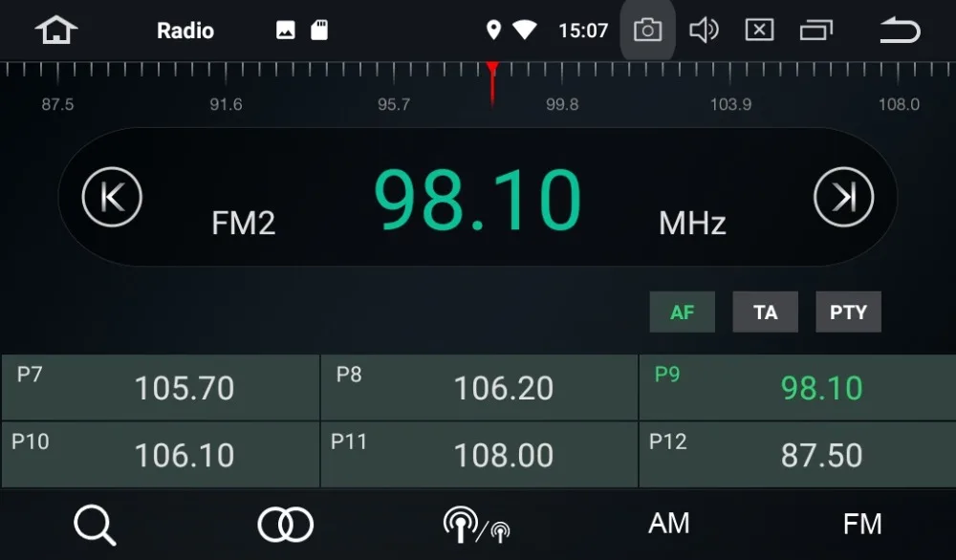Select preset P7 105.70
The width and height of the screenshot is (956, 560).
click(161, 388)
